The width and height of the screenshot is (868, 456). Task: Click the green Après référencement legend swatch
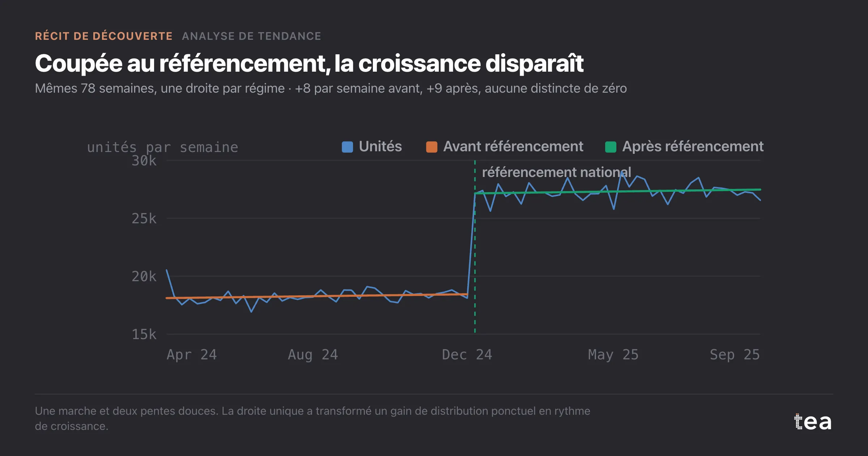tap(610, 147)
